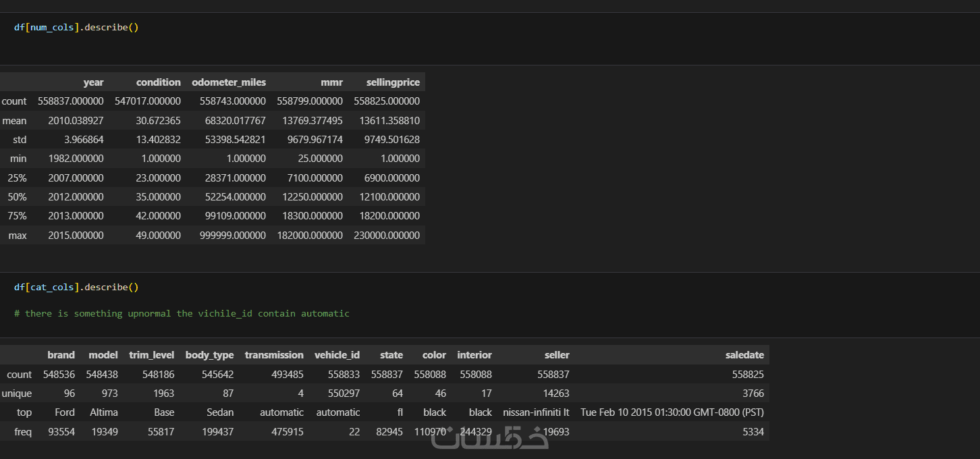Click trim_level unique value 1963

(x=164, y=394)
